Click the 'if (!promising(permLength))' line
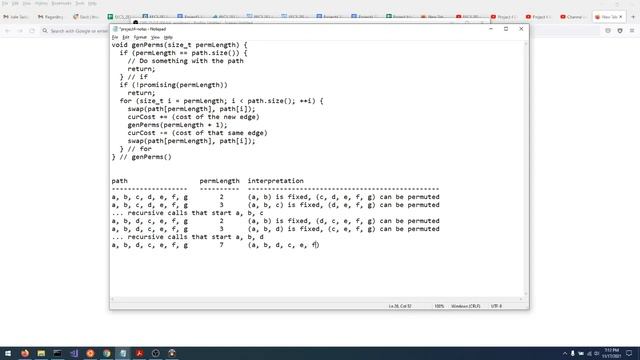This screenshot has height=360, width=640. click(x=173, y=85)
